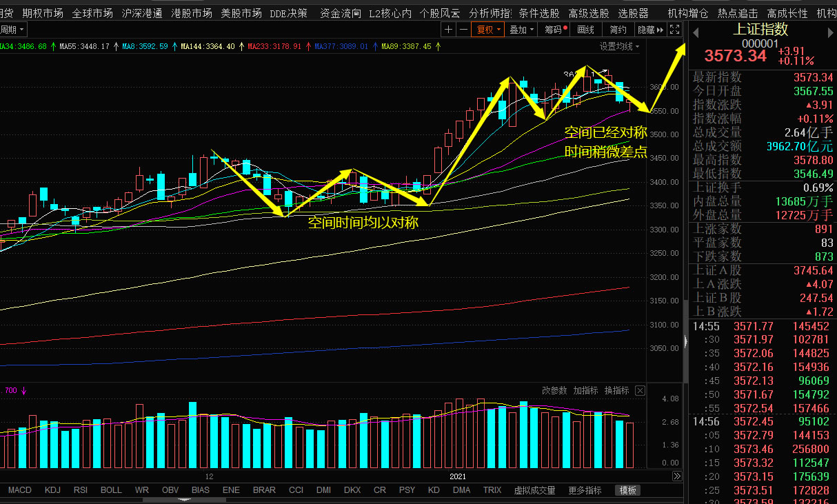Image resolution: width=837 pixels, height=504 pixels.
Task: Switch to the KD indicator tab
Action: coord(434,490)
